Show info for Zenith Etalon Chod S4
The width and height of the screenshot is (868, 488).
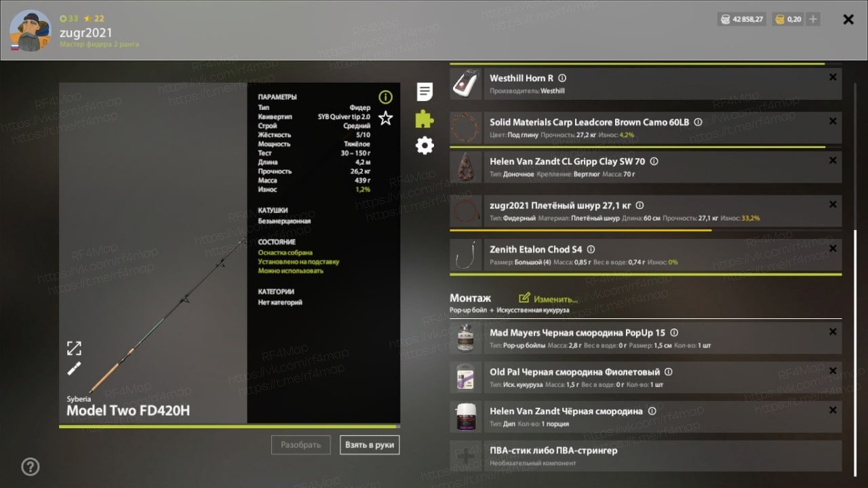click(591, 249)
